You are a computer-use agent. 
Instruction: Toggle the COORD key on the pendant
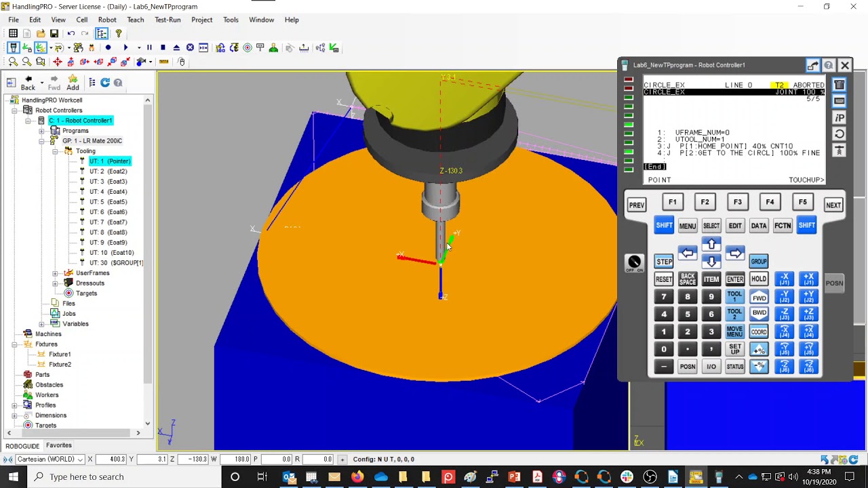[x=759, y=331]
